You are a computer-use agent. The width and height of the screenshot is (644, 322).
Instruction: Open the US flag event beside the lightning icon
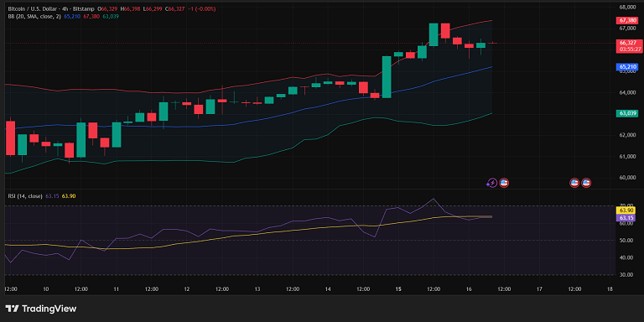pos(503,183)
